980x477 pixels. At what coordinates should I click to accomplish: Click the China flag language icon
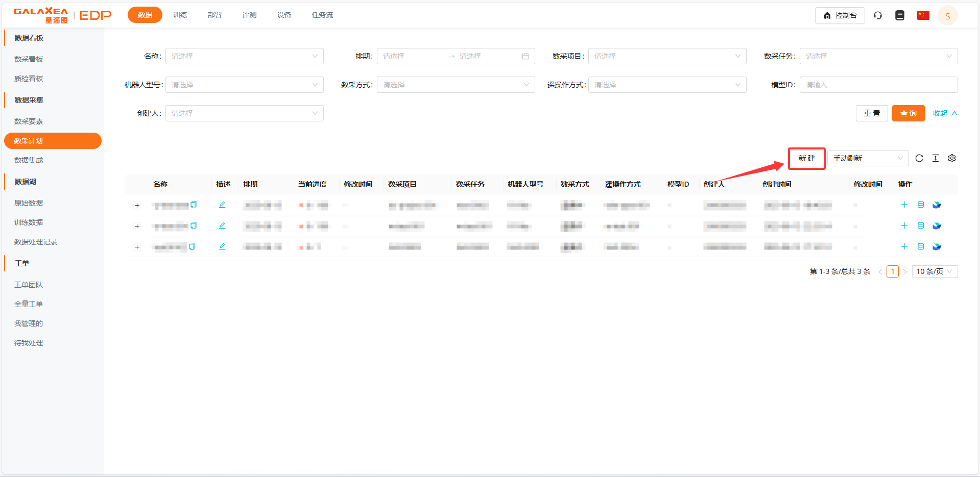[923, 15]
